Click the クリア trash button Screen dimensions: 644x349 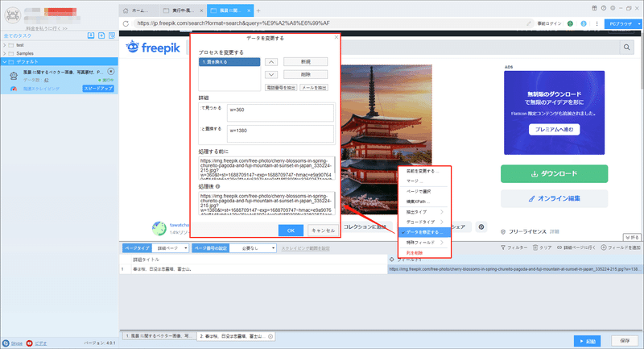pos(542,247)
